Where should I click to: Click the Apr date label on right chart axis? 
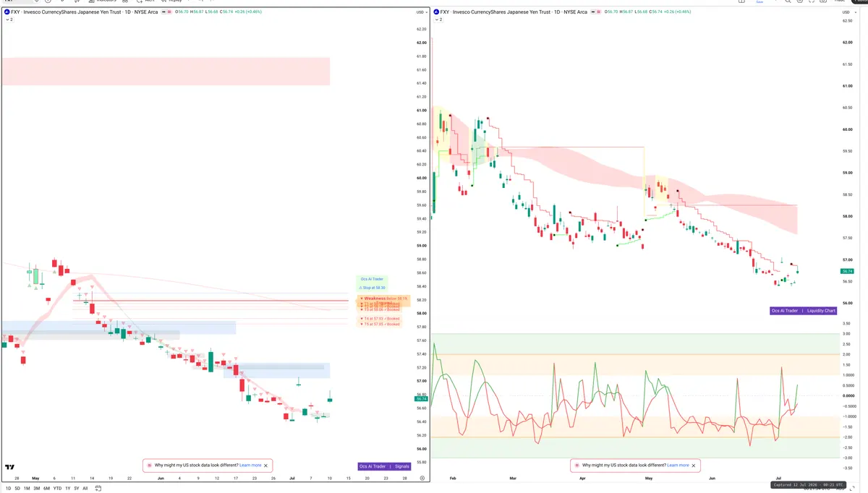pyautogui.click(x=582, y=478)
